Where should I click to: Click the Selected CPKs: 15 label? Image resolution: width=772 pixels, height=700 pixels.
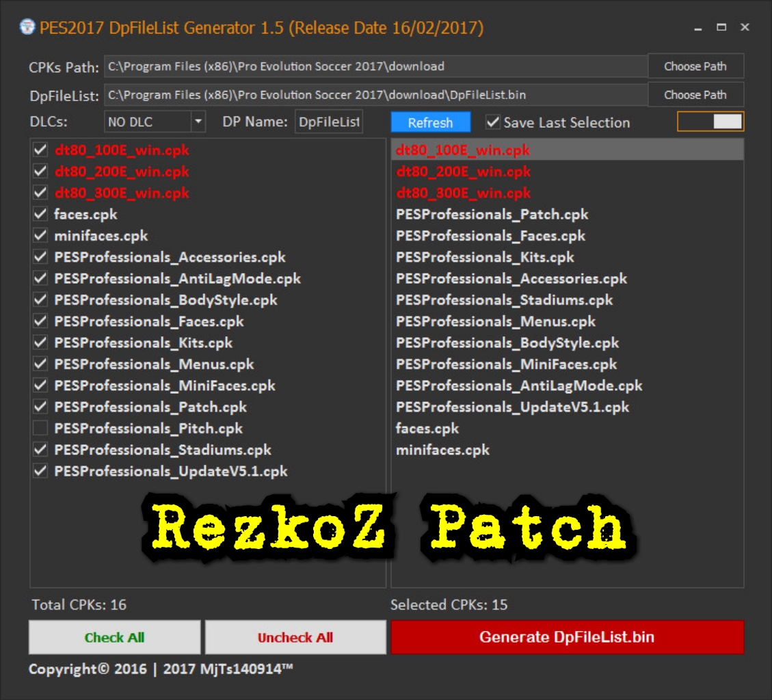point(449,604)
